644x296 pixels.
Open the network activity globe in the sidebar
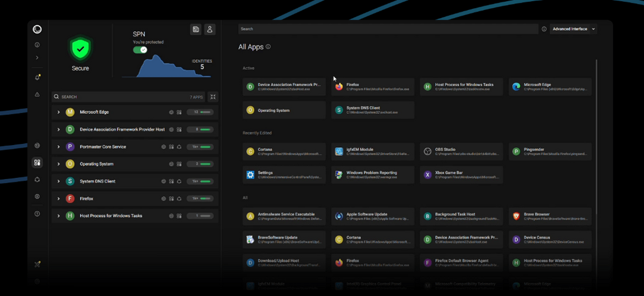tap(37, 145)
